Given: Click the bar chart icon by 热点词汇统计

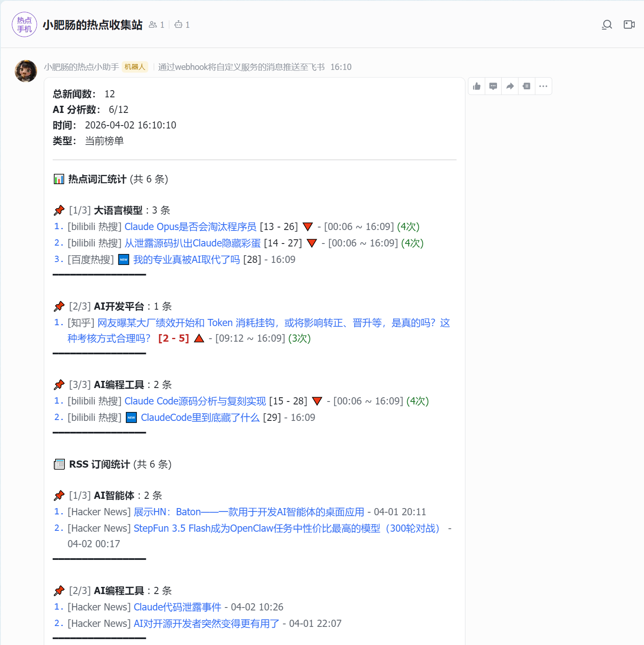Looking at the screenshot, I should (x=59, y=179).
